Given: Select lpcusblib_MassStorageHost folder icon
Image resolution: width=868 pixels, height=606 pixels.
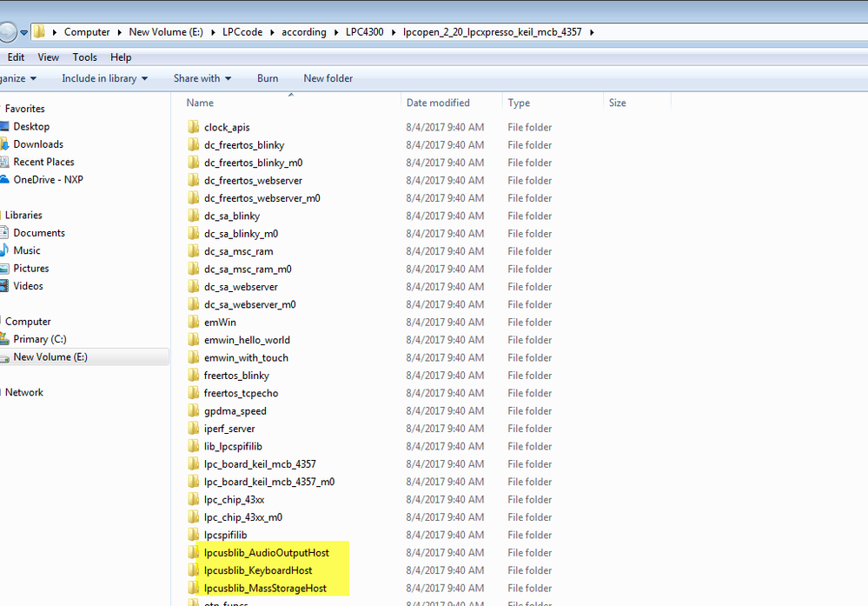Looking at the screenshot, I should pos(193,588).
